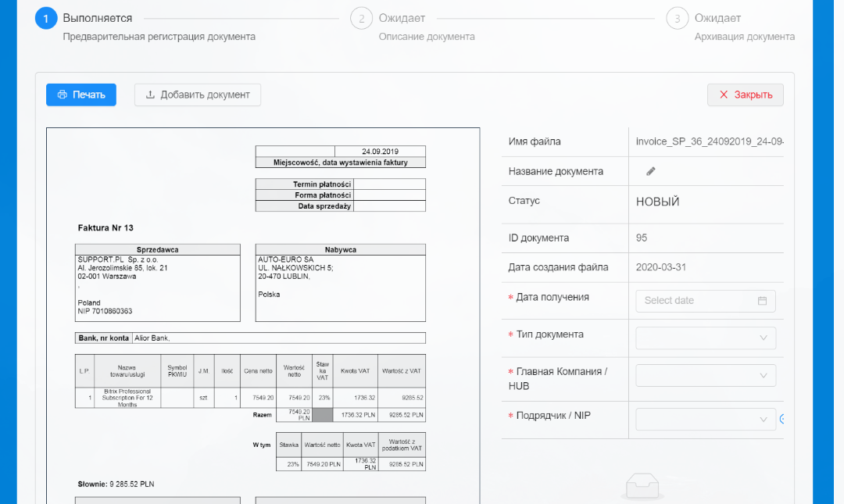Select step 2 circle Описание документа

pos(362,18)
